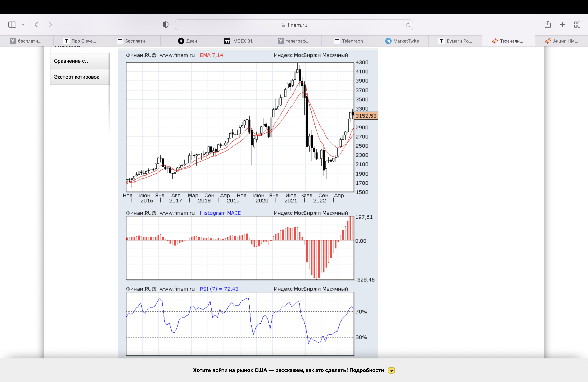Click the Дзен tab favicon
Image resolution: width=588 pixels, height=382 pixels.
point(181,41)
